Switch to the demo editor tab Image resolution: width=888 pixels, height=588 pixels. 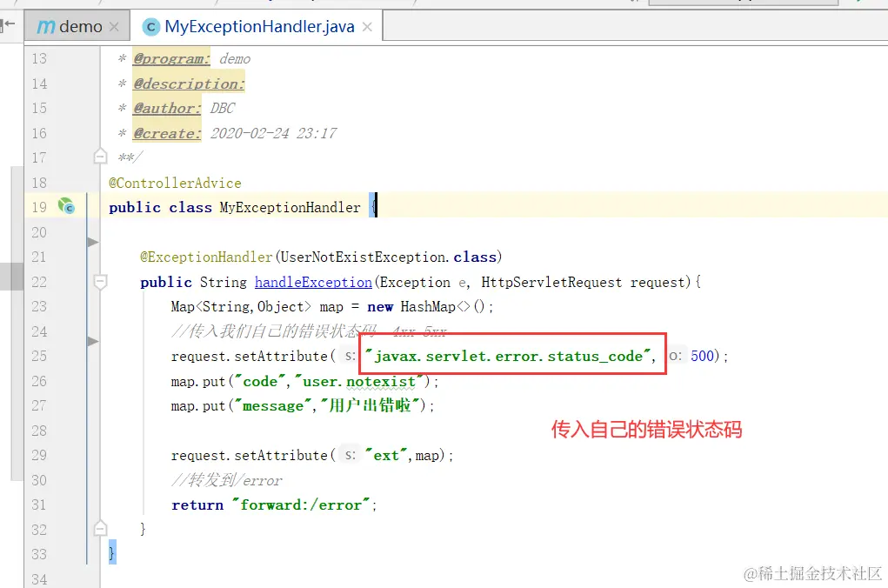(x=77, y=26)
